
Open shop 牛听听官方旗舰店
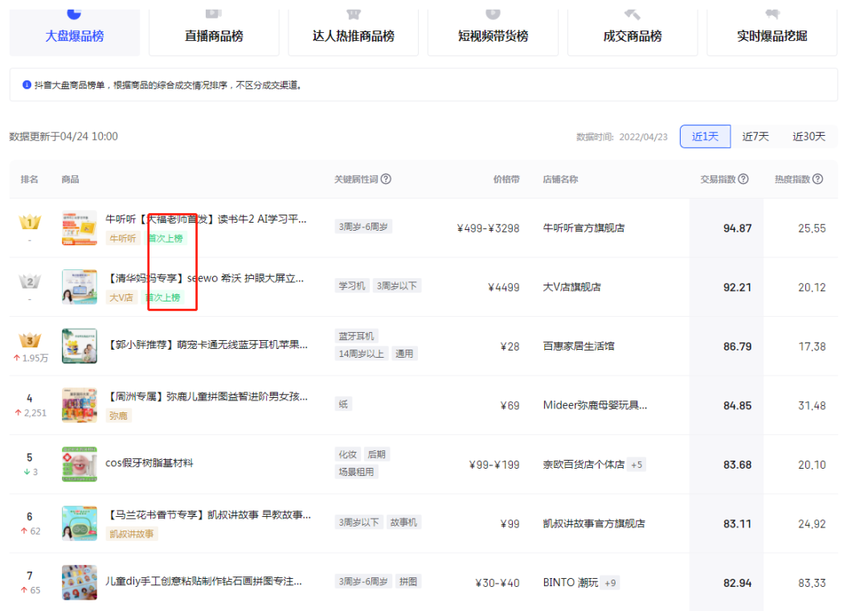point(583,228)
